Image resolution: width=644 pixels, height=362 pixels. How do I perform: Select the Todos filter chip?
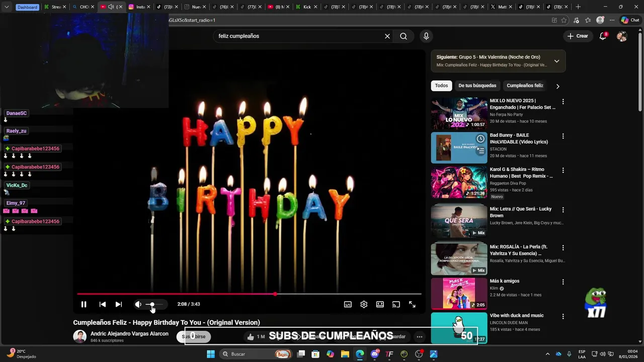441,85
